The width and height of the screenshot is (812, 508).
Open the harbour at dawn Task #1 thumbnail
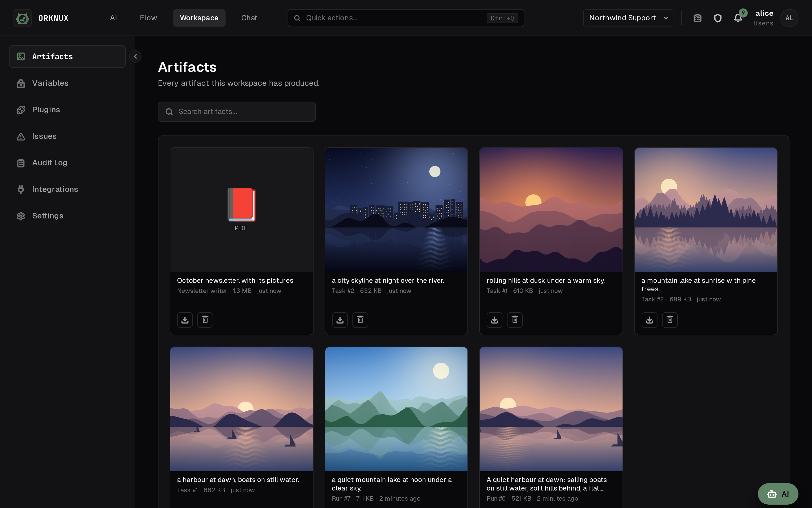pyautogui.click(x=241, y=409)
